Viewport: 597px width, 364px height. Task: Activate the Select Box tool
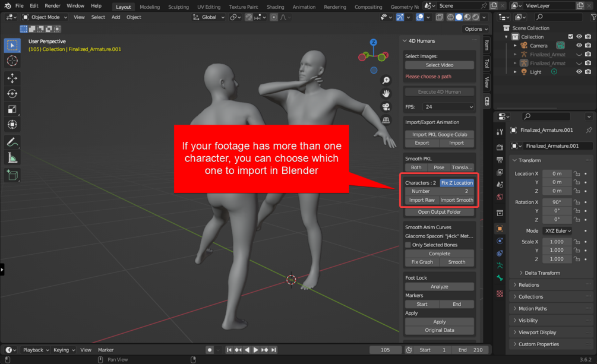coord(12,45)
